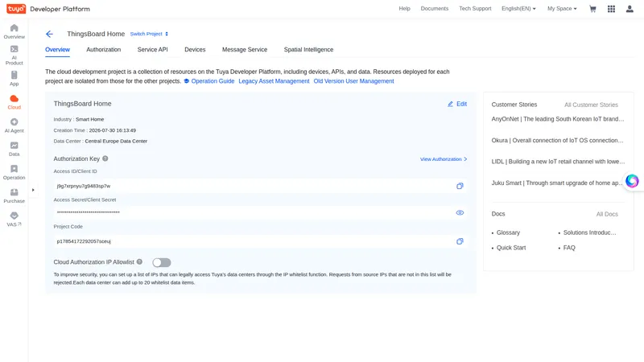Open VAS in the sidebar
The height and width of the screenshot is (362, 644).
[14, 219]
